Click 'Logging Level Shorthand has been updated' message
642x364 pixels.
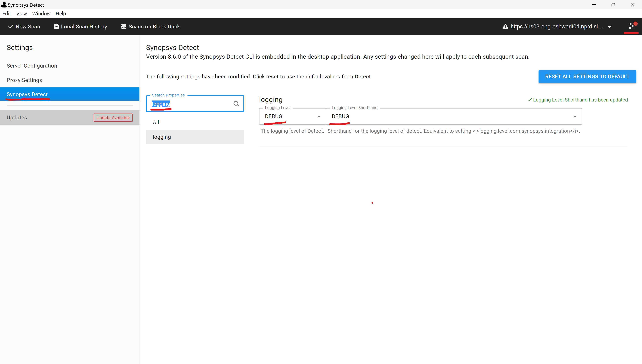pyautogui.click(x=578, y=100)
